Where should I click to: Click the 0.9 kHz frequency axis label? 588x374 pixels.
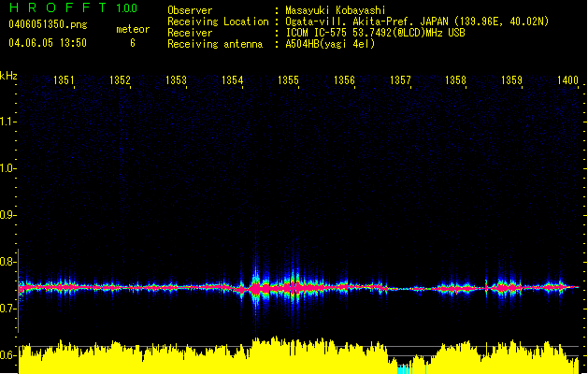(7, 215)
